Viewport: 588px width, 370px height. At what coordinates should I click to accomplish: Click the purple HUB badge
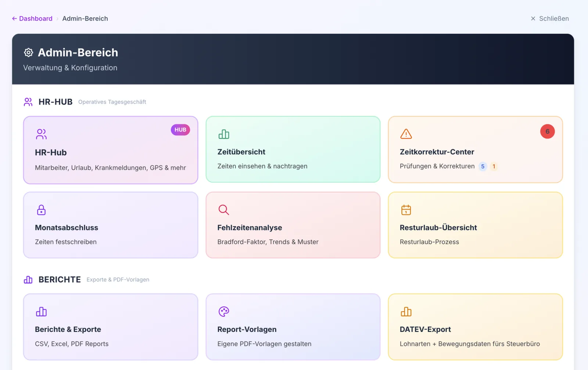pos(180,130)
